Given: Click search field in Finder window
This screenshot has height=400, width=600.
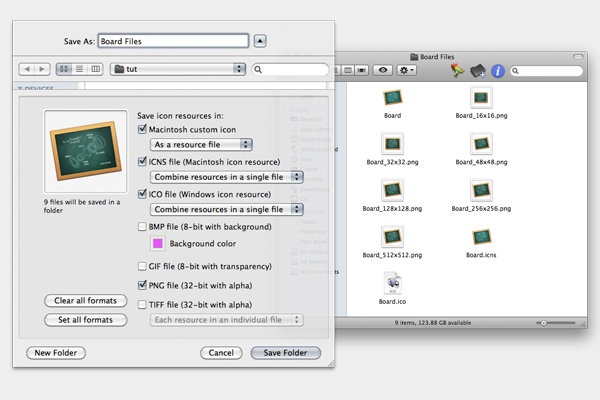Looking at the screenshot, I should tap(546, 70).
